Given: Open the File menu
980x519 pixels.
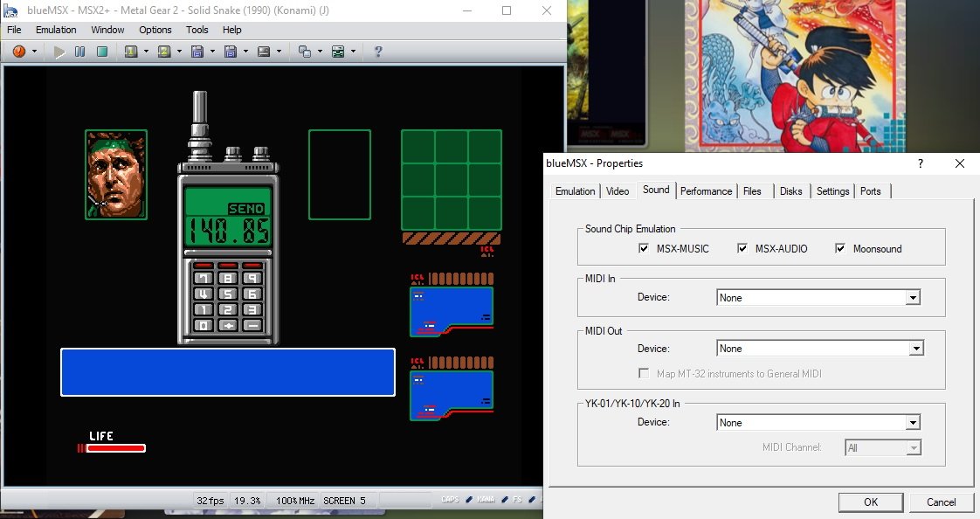Looking at the screenshot, I should (x=14, y=30).
